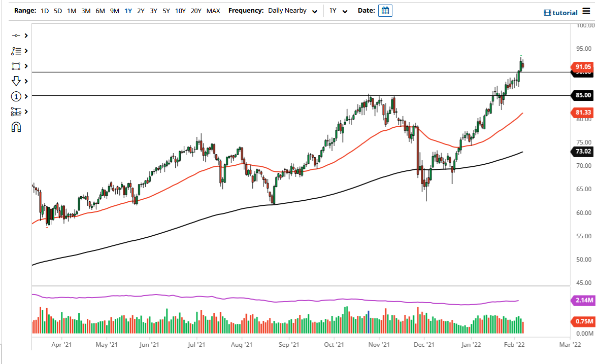Click the magnet snap icon

click(x=15, y=127)
